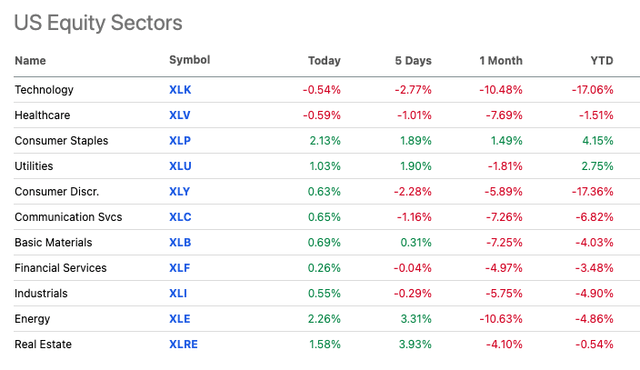Select the Real Estate row name
640x370 pixels.
point(43,344)
